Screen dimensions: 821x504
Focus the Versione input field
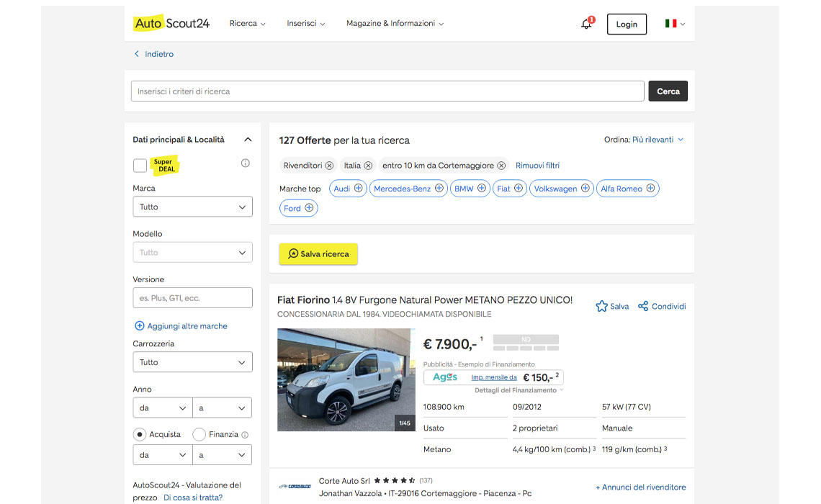pos(193,298)
